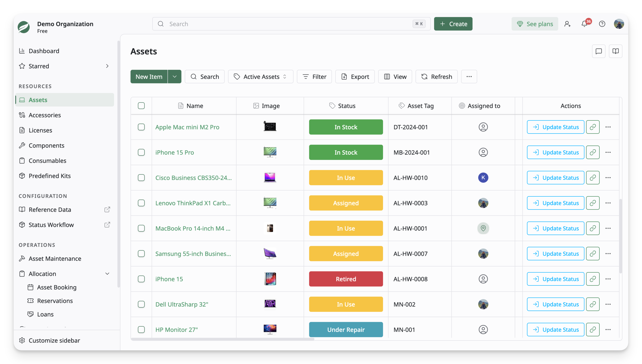Click Under Repair badge on HP Monitor row
This screenshot has width=642, height=364.
coord(346,330)
